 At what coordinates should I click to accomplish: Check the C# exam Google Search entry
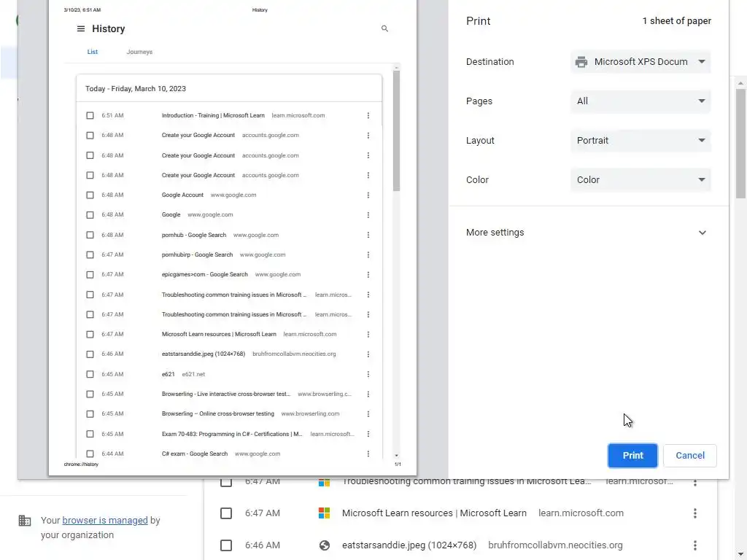click(90, 454)
